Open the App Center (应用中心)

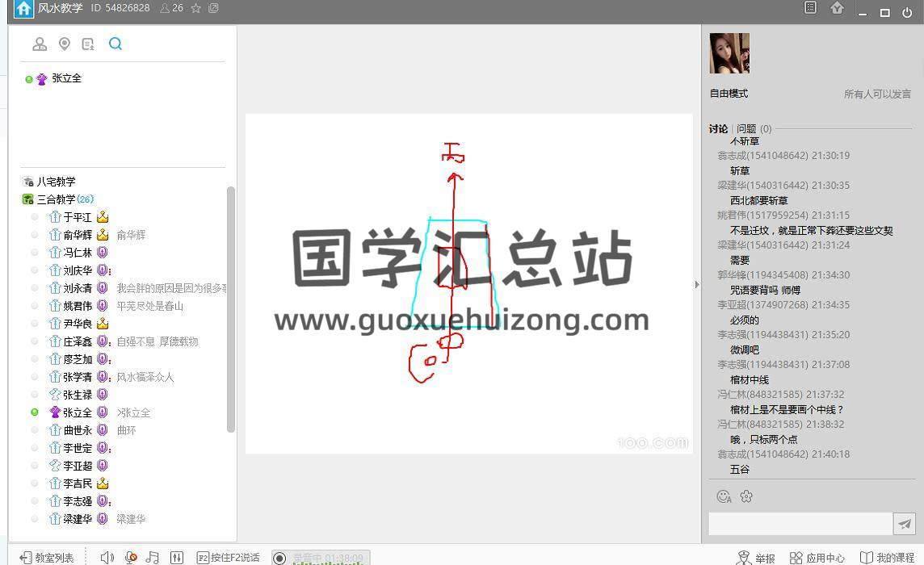pyautogui.click(x=817, y=558)
